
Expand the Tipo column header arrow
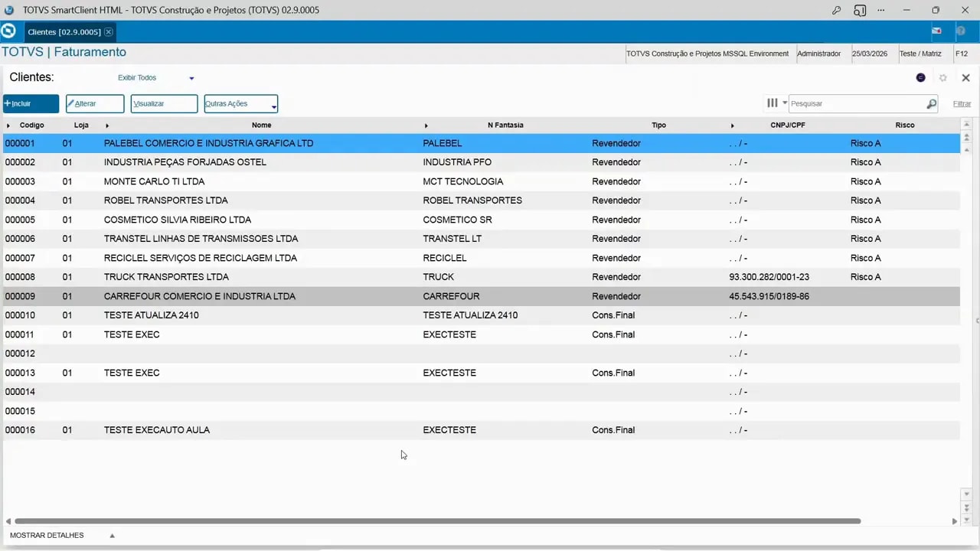pyautogui.click(x=733, y=125)
